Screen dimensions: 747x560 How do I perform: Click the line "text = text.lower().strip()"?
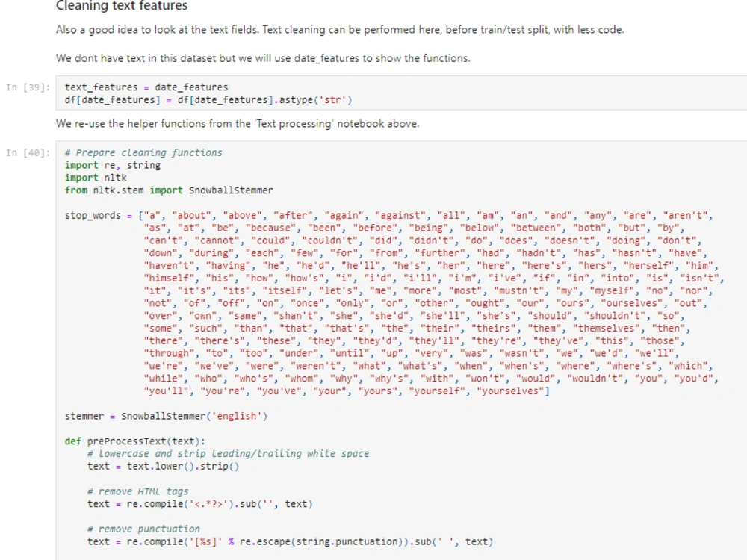(163, 466)
